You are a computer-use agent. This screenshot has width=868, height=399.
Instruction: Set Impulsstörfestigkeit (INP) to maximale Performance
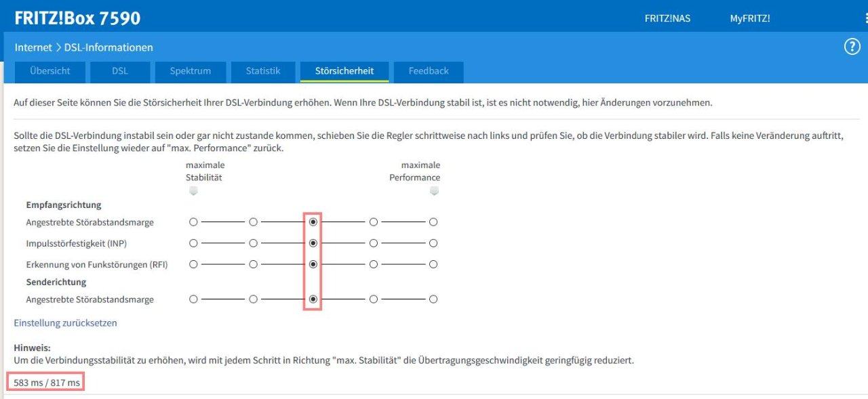click(433, 243)
